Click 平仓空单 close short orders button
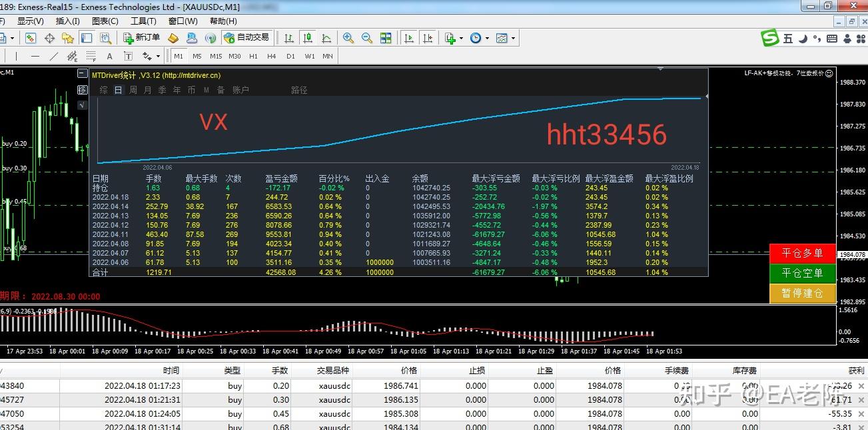 pos(802,274)
